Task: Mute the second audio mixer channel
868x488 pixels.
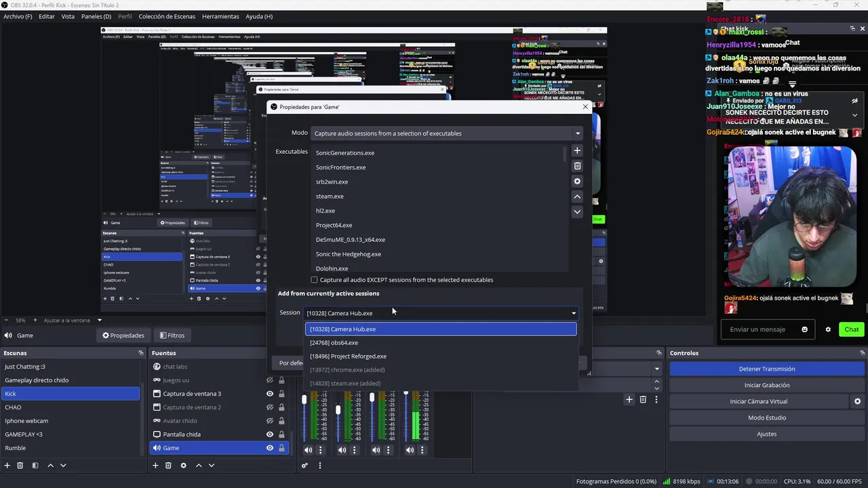Action: coord(342,450)
